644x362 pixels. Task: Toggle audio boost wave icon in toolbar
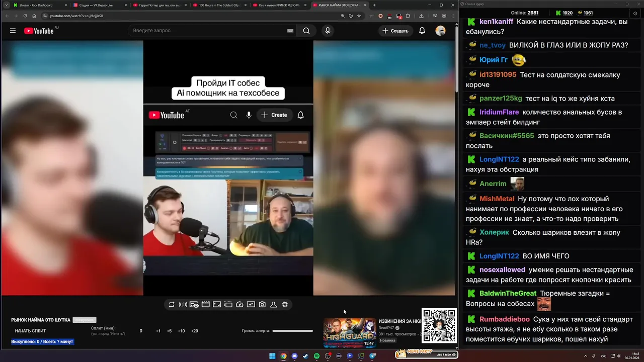click(x=183, y=304)
